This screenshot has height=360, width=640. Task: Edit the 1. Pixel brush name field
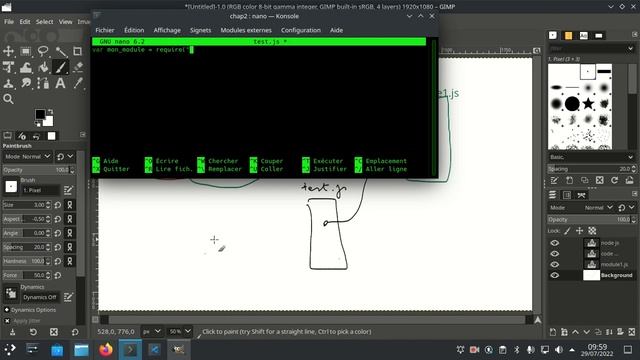(40, 190)
